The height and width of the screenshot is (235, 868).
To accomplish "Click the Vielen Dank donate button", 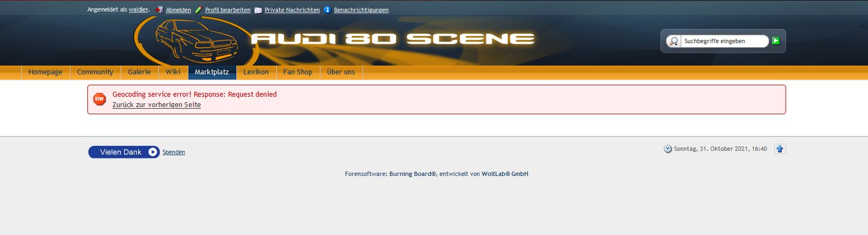I will [124, 152].
